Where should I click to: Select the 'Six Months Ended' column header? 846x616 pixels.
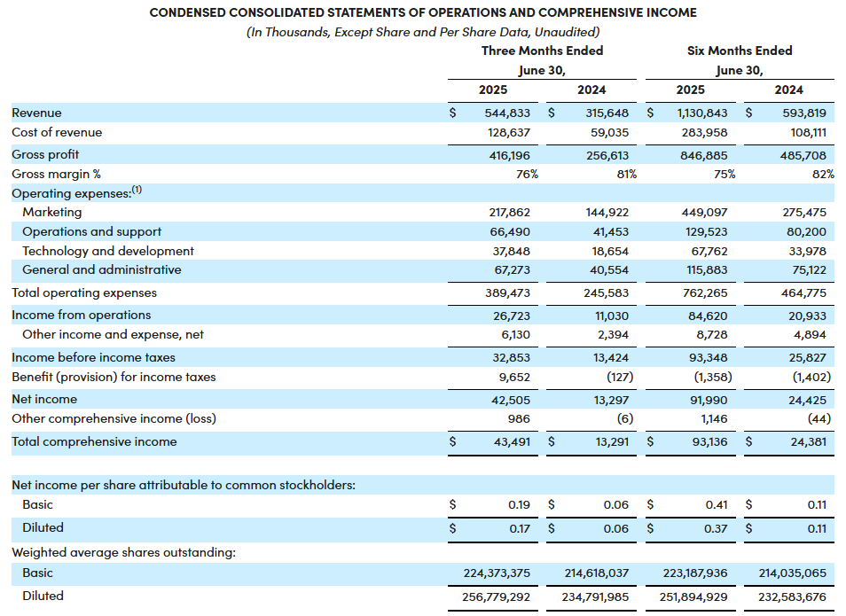740,51
